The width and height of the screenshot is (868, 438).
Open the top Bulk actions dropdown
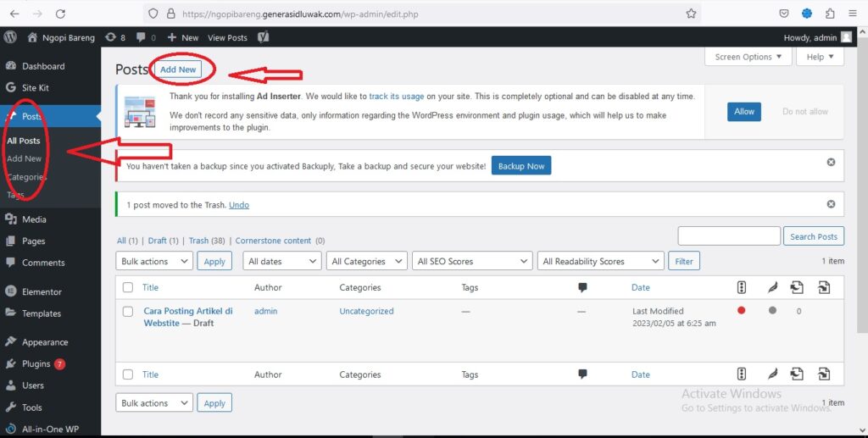point(154,262)
